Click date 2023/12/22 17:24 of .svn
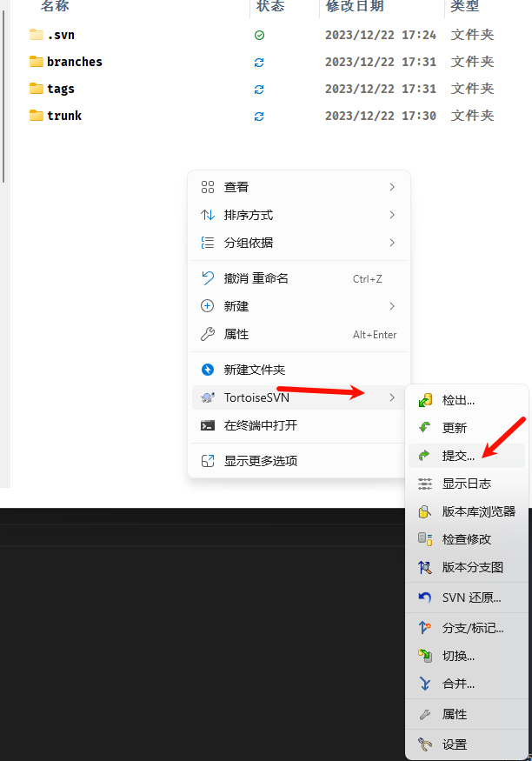Image resolution: width=532 pixels, height=761 pixels. tap(381, 35)
